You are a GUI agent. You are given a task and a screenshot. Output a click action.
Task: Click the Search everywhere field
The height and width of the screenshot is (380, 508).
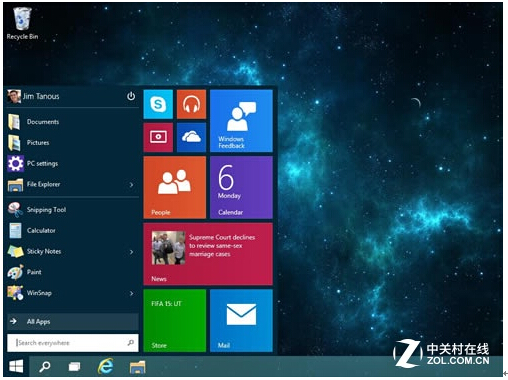click(73, 343)
